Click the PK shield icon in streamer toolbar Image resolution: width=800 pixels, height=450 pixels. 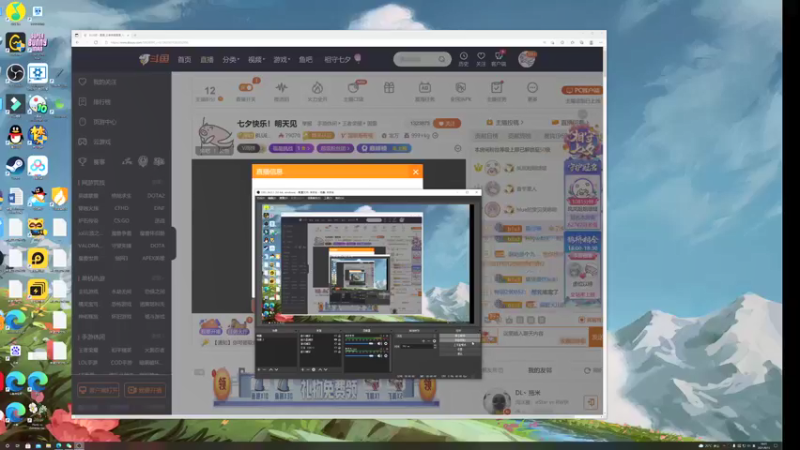coord(461,88)
